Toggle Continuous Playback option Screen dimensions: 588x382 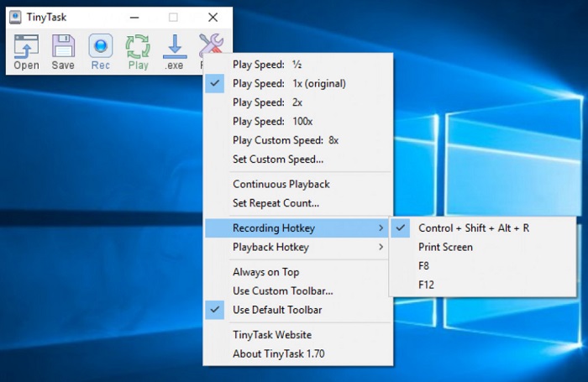tap(281, 184)
